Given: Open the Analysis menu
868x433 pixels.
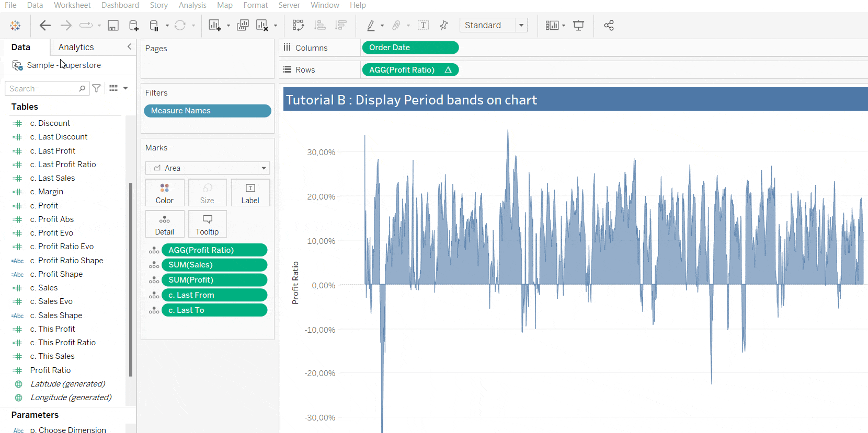Looking at the screenshot, I should (x=192, y=5).
